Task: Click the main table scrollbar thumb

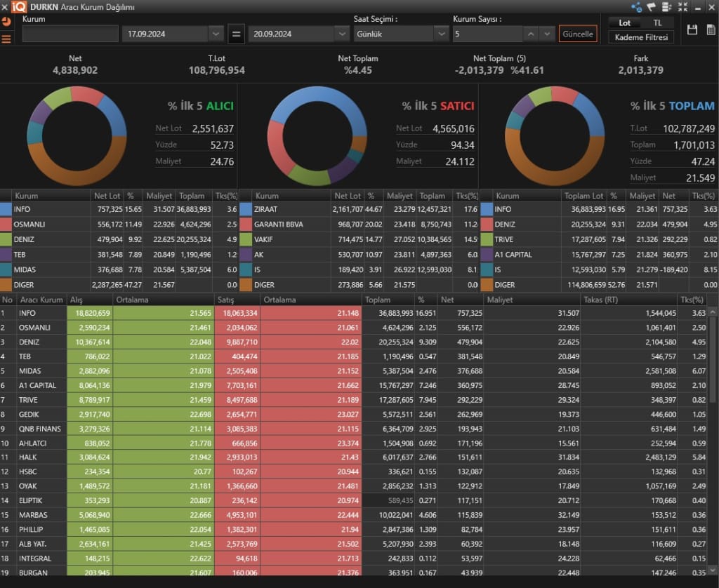Action: pos(713,359)
